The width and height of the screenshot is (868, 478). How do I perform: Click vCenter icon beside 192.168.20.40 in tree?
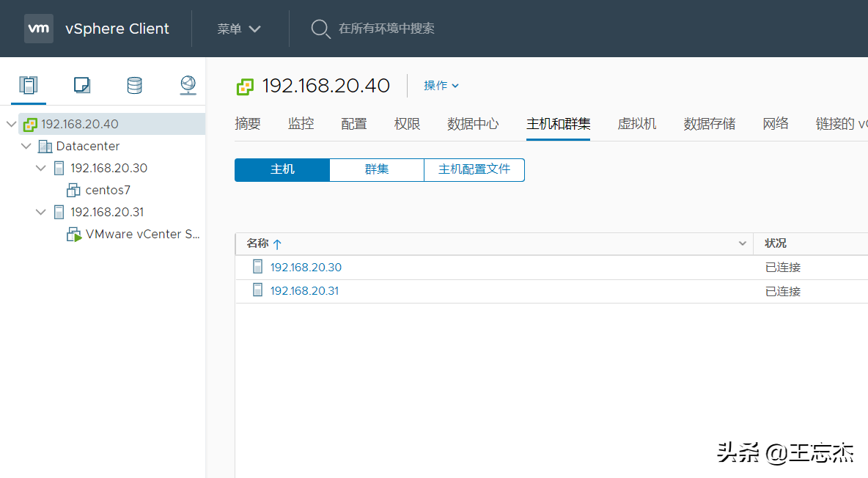(30, 125)
